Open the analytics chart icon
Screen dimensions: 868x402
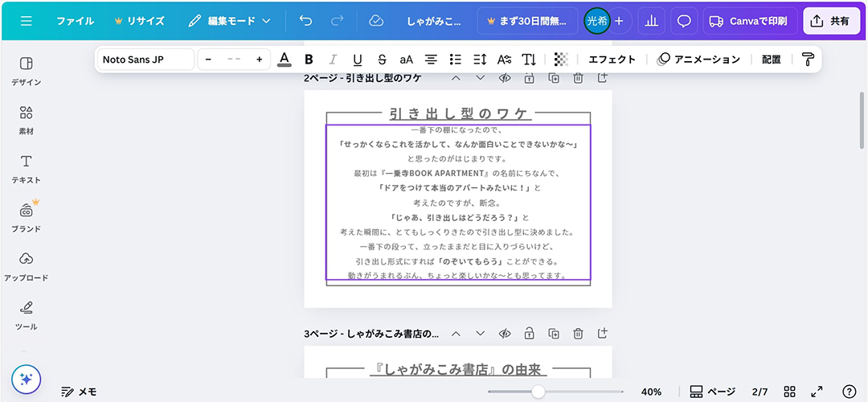pos(652,21)
